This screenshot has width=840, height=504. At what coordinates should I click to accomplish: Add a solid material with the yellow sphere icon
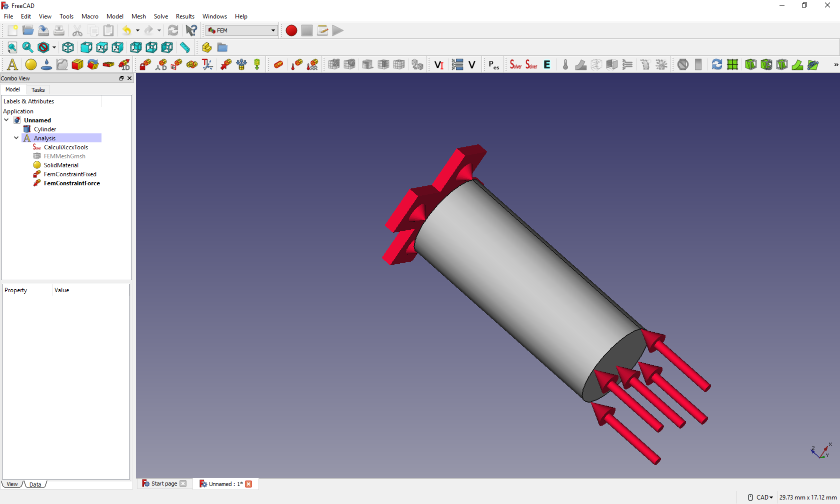click(x=31, y=64)
